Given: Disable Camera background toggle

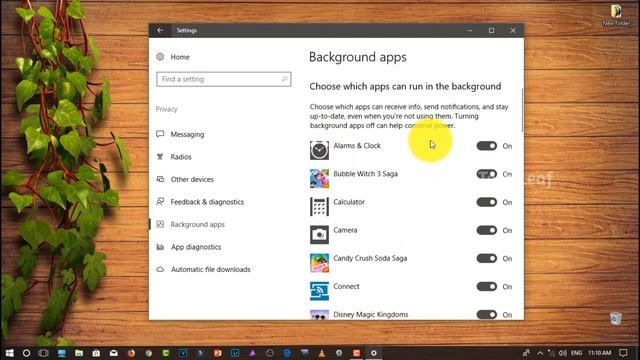Looking at the screenshot, I should pos(487,230).
